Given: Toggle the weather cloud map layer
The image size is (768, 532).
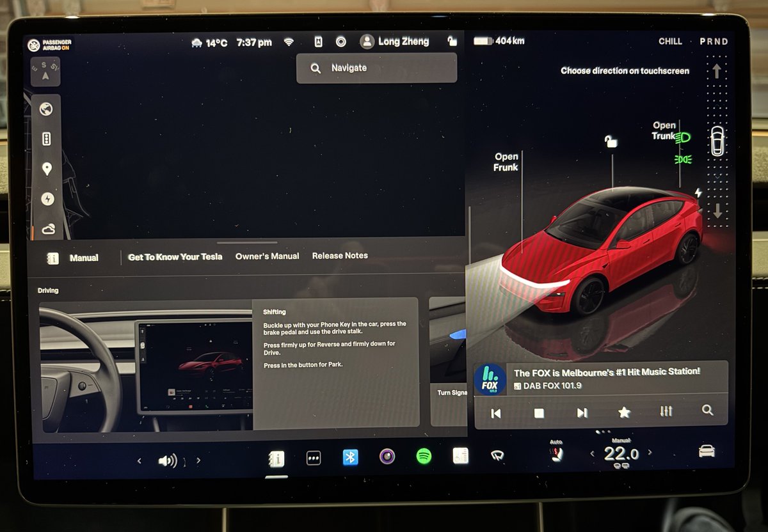Looking at the screenshot, I should click(47, 229).
